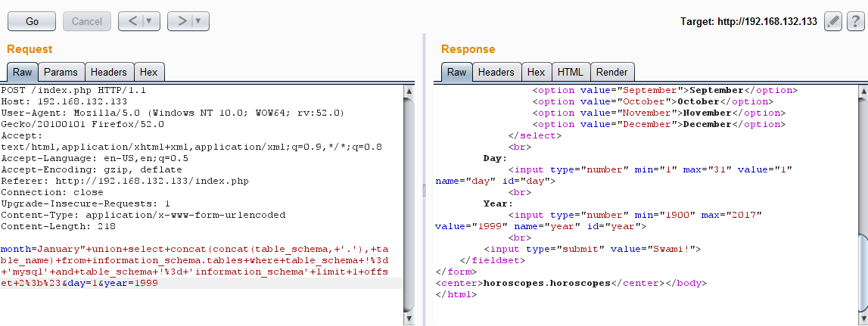This screenshot has height=326, width=868.
Task: Click the October option line in response
Action: click(652, 101)
